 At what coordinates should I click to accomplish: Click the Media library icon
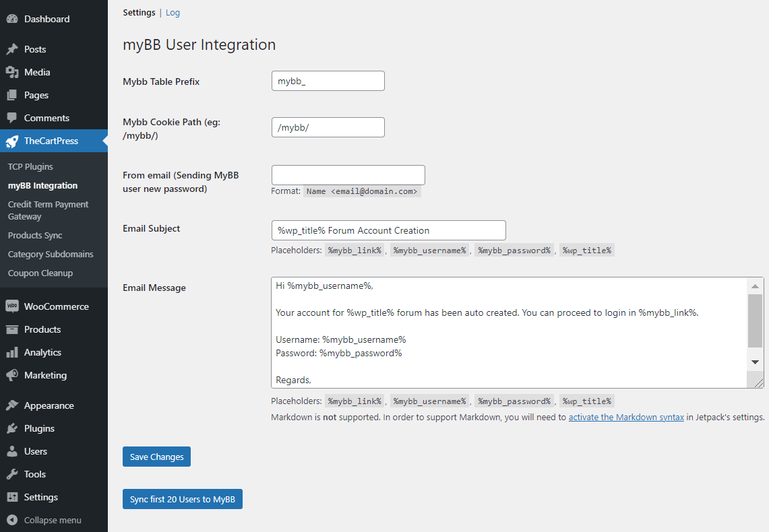(x=12, y=72)
